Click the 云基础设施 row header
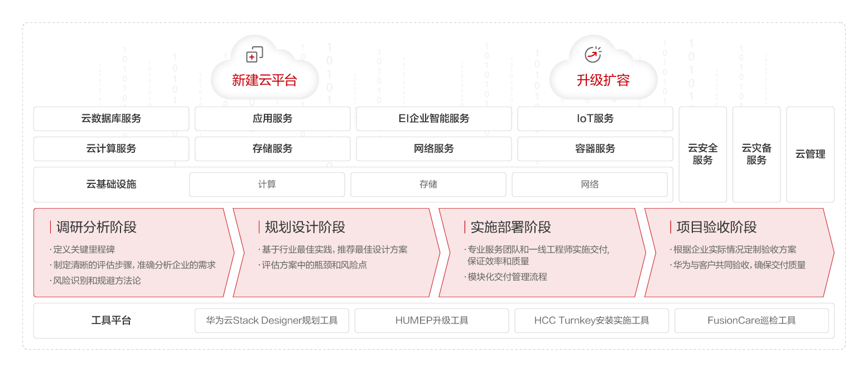 coord(111,184)
